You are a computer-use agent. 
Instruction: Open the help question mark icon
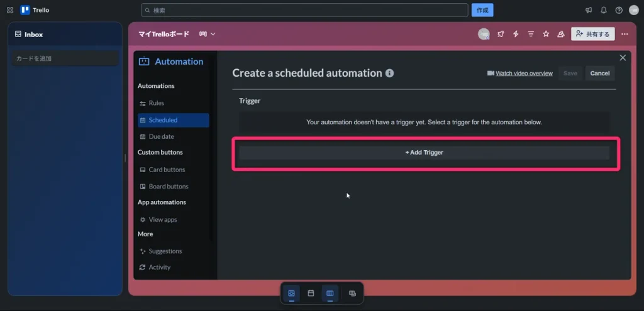click(619, 10)
